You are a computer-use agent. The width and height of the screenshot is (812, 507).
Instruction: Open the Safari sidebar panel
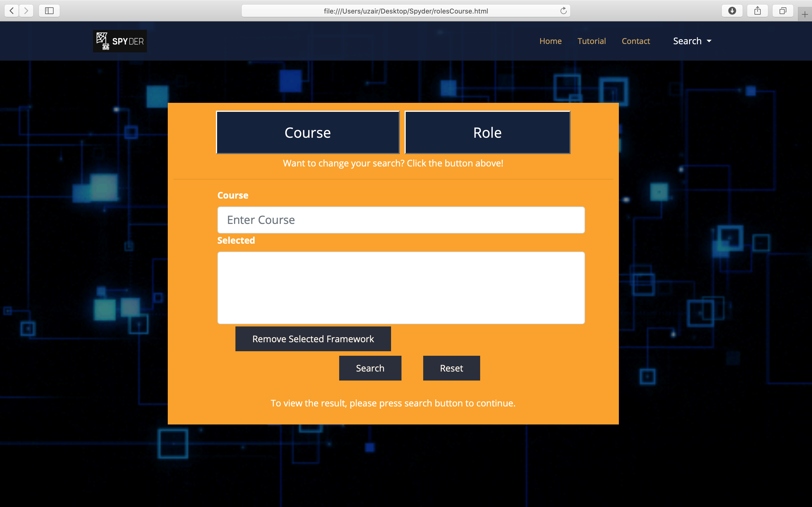(49, 10)
